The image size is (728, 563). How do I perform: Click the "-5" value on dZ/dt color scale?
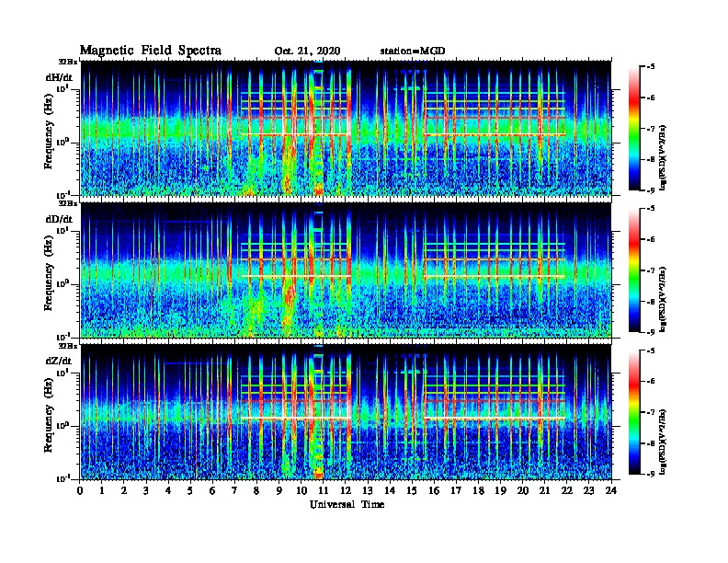coord(651,350)
